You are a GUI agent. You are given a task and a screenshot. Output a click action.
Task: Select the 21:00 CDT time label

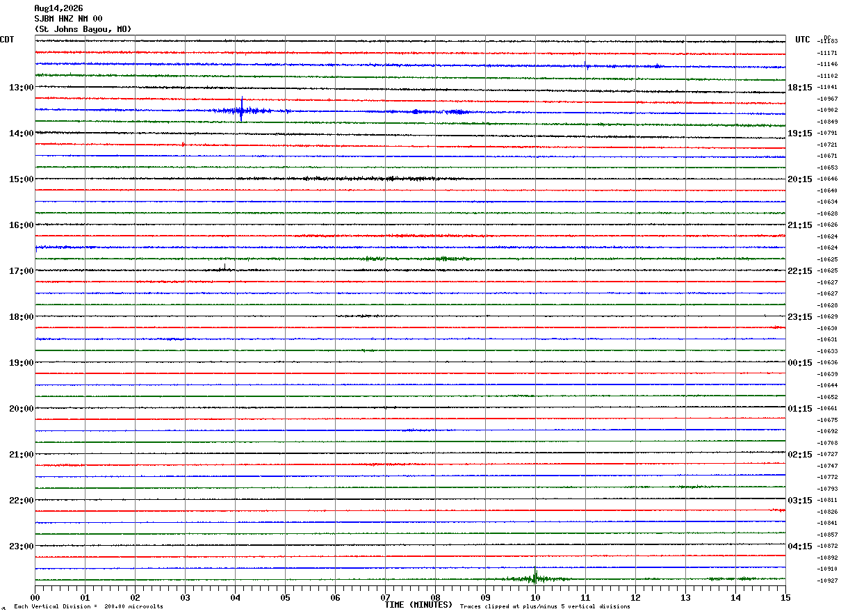(22, 455)
